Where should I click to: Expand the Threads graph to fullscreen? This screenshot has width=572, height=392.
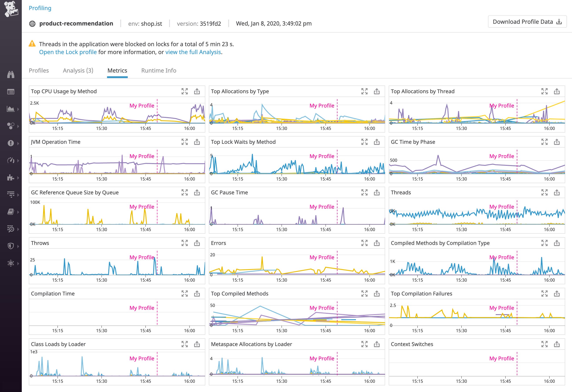545,192
